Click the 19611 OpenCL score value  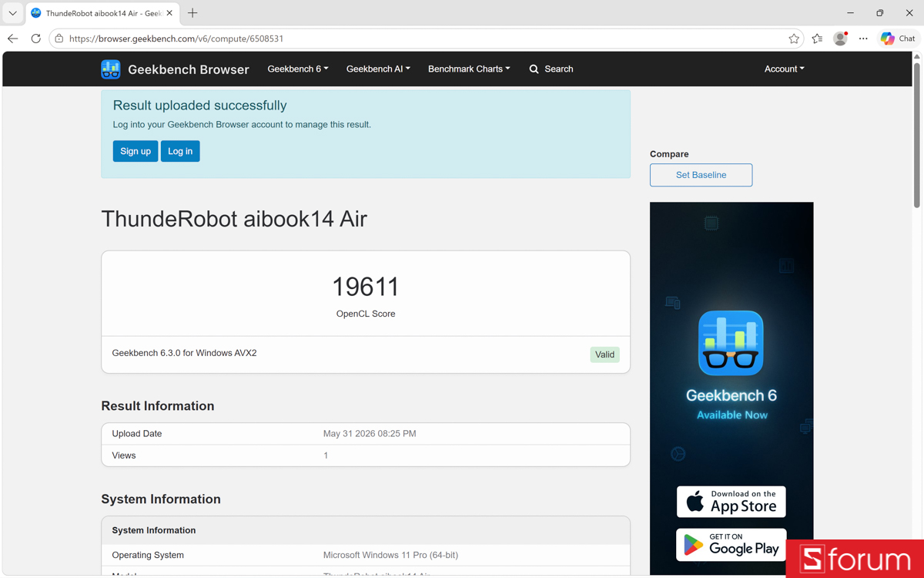(x=366, y=287)
